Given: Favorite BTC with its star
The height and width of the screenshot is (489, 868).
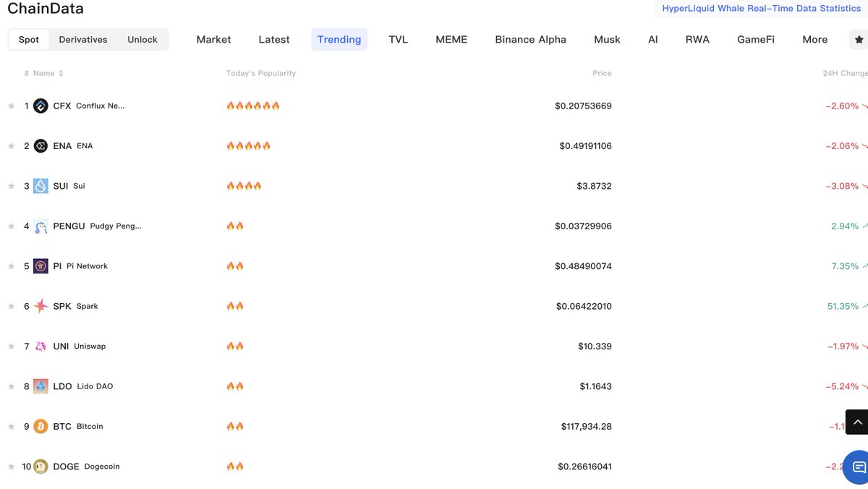Looking at the screenshot, I should 11,427.
